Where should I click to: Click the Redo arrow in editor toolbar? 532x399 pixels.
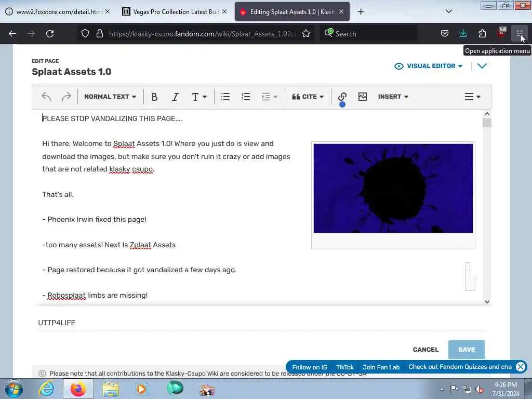click(66, 97)
